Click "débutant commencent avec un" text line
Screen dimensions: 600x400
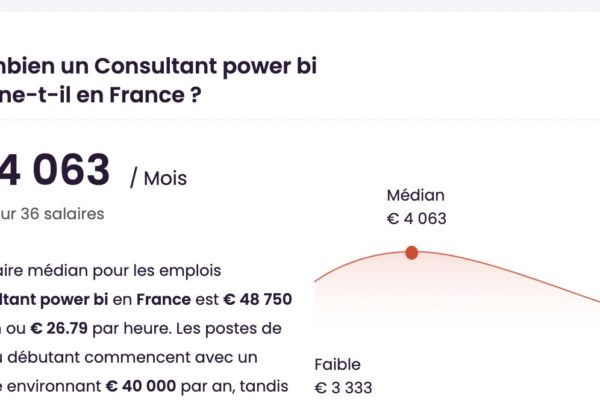(x=132, y=357)
